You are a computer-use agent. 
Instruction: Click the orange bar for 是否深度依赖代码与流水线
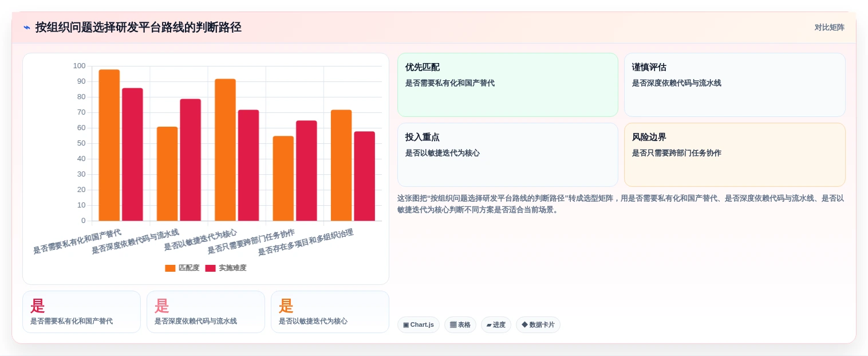pyautogui.click(x=167, y=174)
